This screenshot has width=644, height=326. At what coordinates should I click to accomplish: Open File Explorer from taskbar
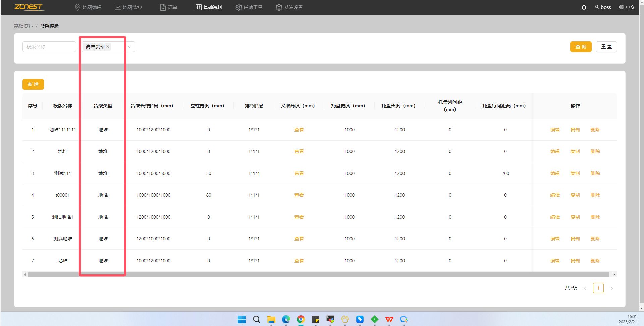(x=271, y=319)
